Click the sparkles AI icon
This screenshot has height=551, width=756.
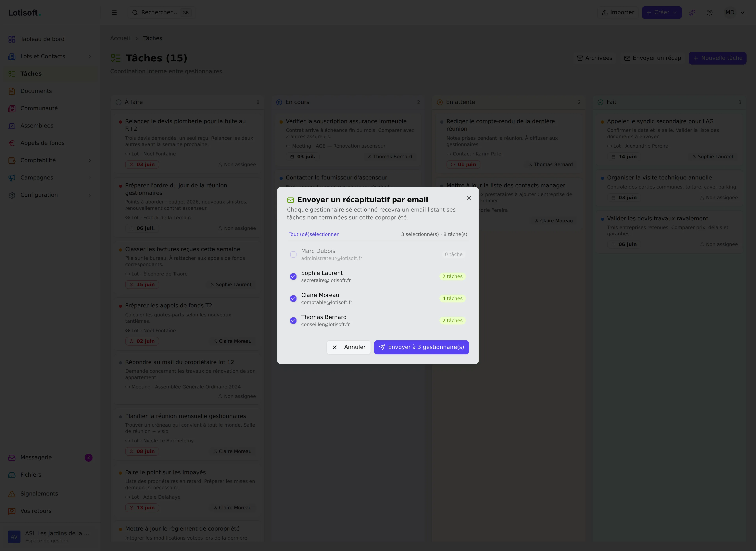click(692, 13)
